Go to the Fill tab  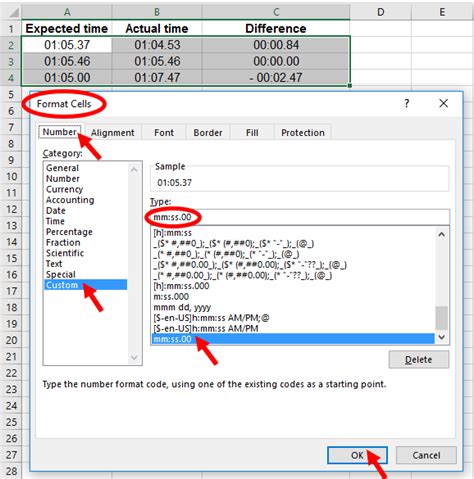click(252, 133)
